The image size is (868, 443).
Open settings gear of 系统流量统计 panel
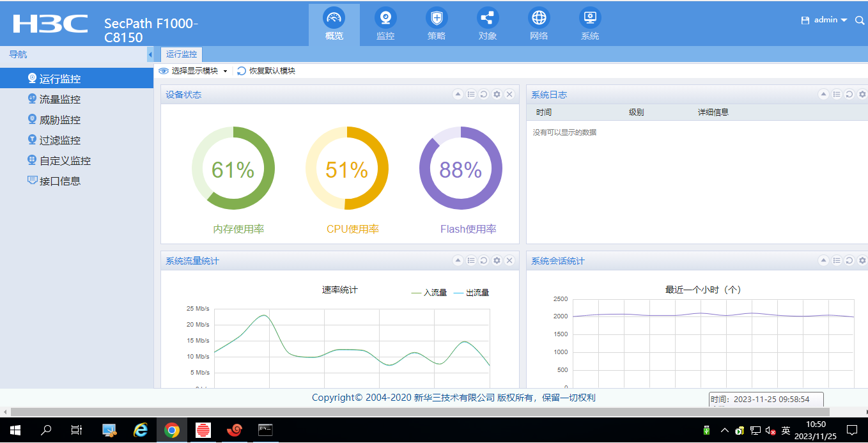coord(497,261)
